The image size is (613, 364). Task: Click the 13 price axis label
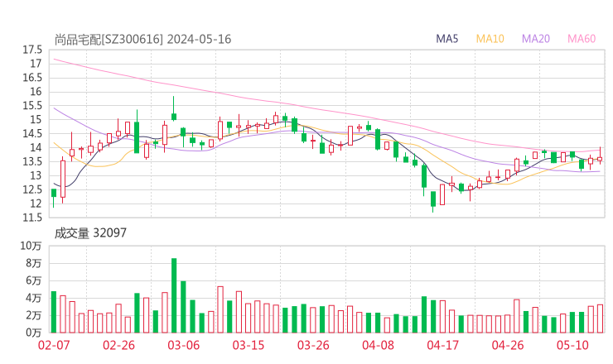point(36,175)
